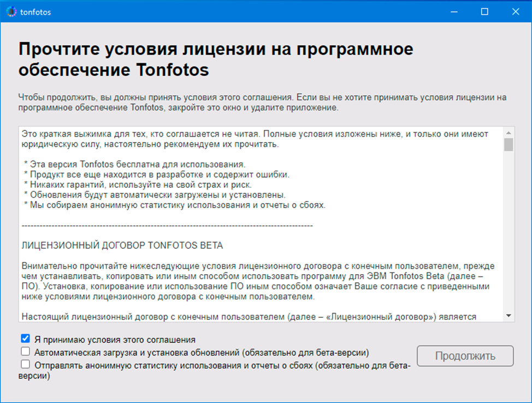The image size is (532, 403).
Task: Maximize the tonfotos window
Action: [x=484, y=12]
